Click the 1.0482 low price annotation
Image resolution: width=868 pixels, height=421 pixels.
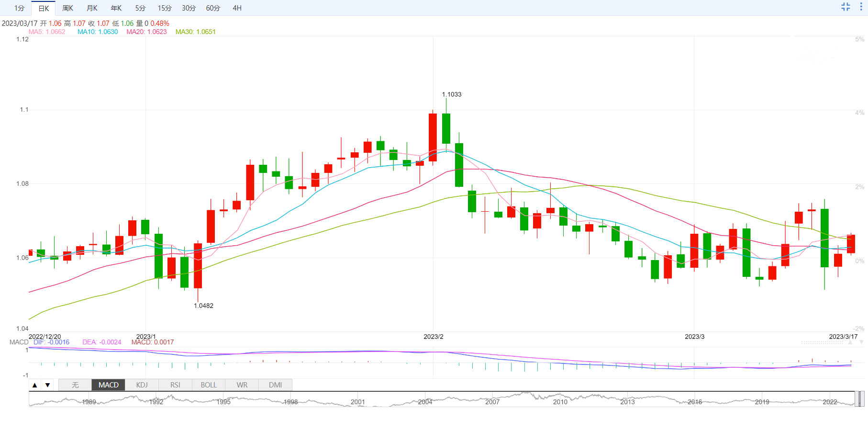tap(203, 306)
